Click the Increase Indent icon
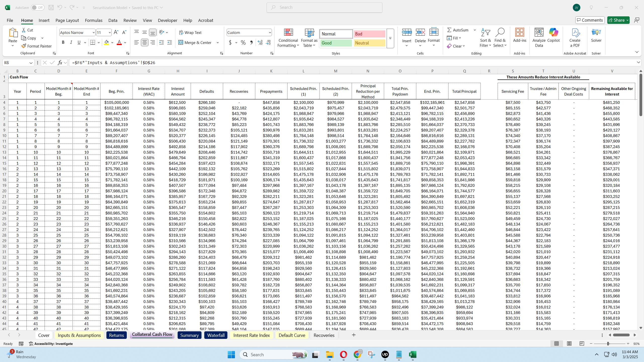 tap(170, 42)
